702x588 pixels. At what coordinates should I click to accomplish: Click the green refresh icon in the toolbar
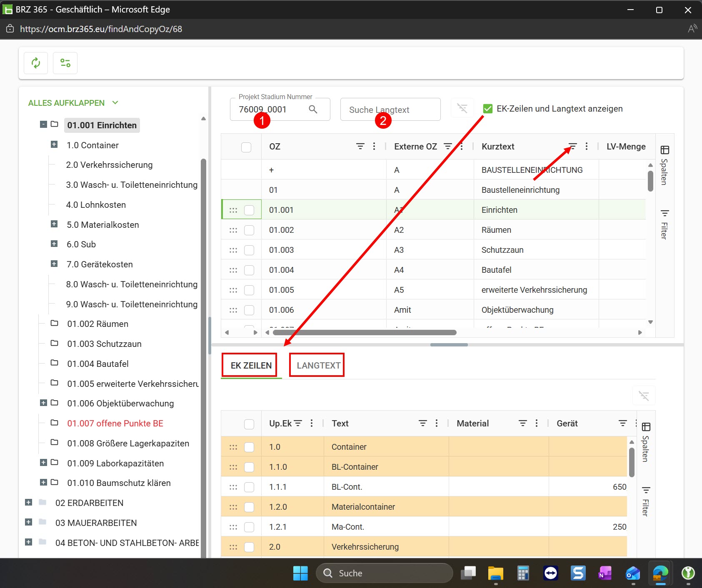[36, 63]
